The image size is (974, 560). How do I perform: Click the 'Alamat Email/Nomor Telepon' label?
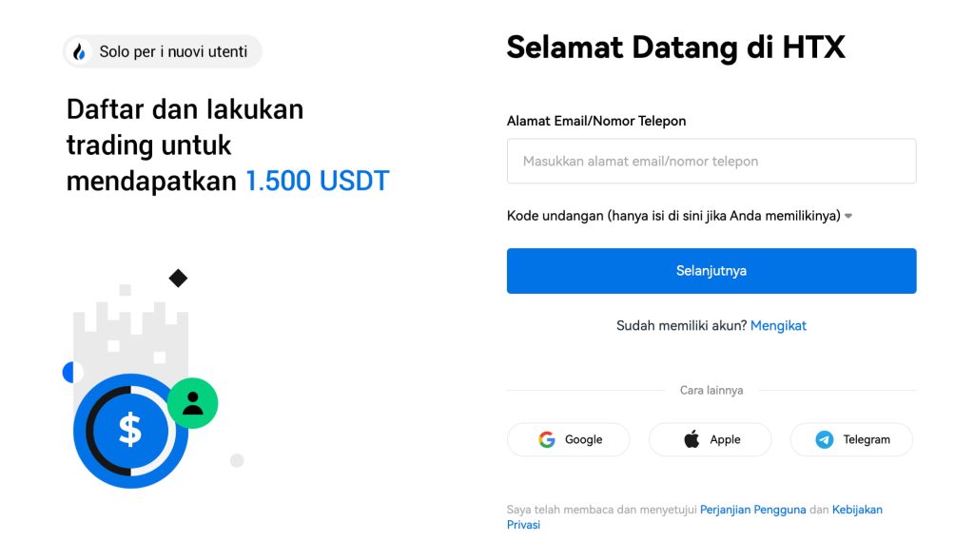tap(596, 121)
